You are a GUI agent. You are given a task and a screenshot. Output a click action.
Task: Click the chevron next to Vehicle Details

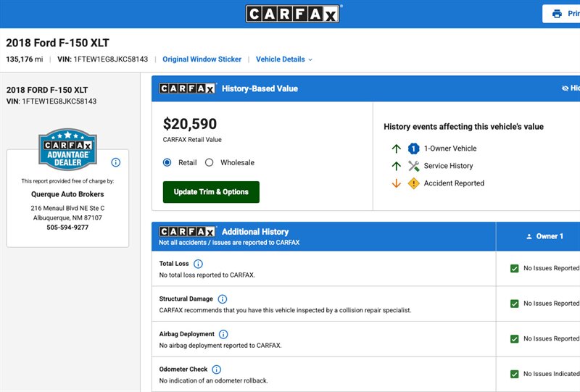coord(310,60)
